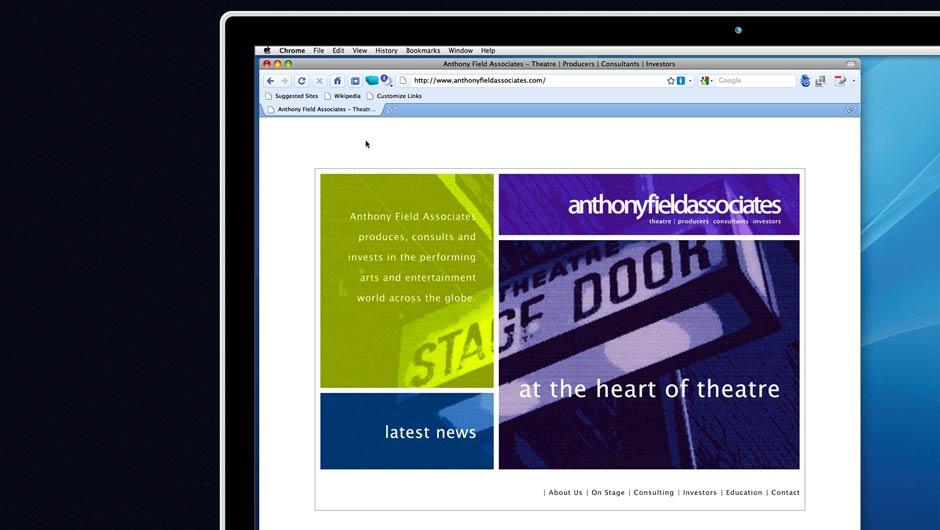Image resolution: width=940 pixels, height=530 pixels.
Task: Open the Apple menu
Action: pos(267,51)
